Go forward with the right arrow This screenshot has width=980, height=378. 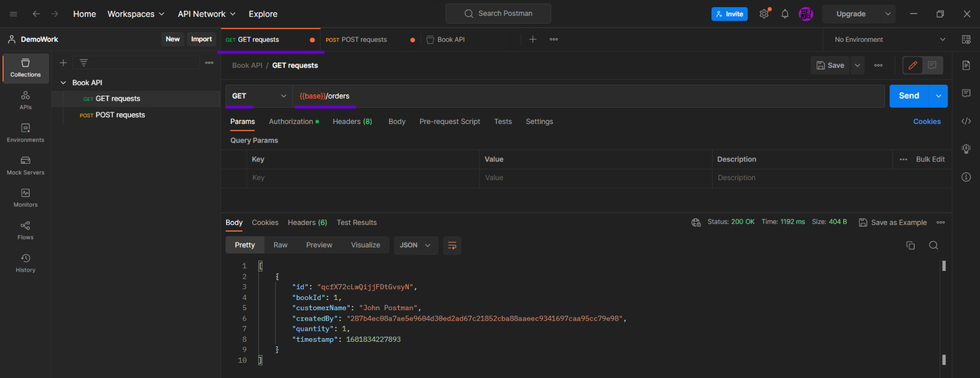click(55, 14)
